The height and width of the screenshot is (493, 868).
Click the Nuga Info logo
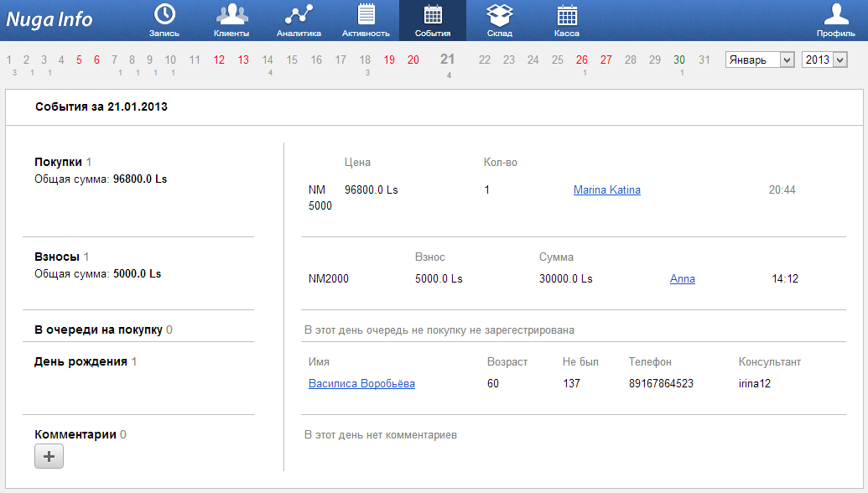pos(50,19)
